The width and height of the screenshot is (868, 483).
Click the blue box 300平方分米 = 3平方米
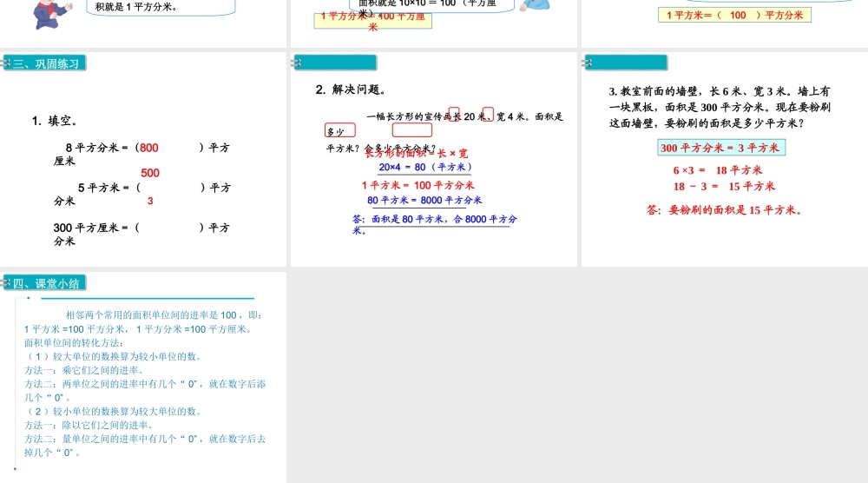pyautogui.click(x=720, y=148)
